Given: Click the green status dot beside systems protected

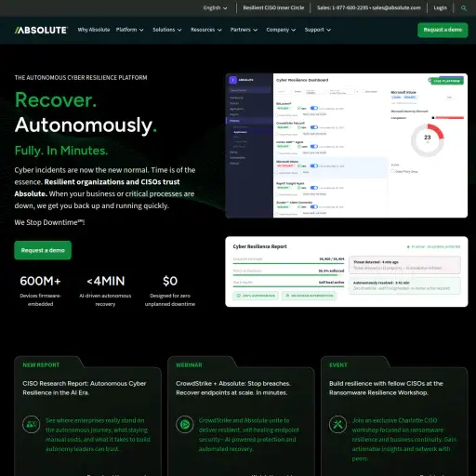Looking at the screenshot, I should coord(408,247).
